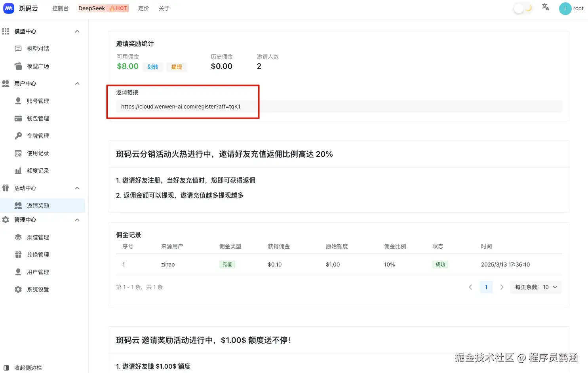Open the 模型广场 icon in sidebar
Screen dimensions: 588x373
pyautogui.click(x=18, y=66)
